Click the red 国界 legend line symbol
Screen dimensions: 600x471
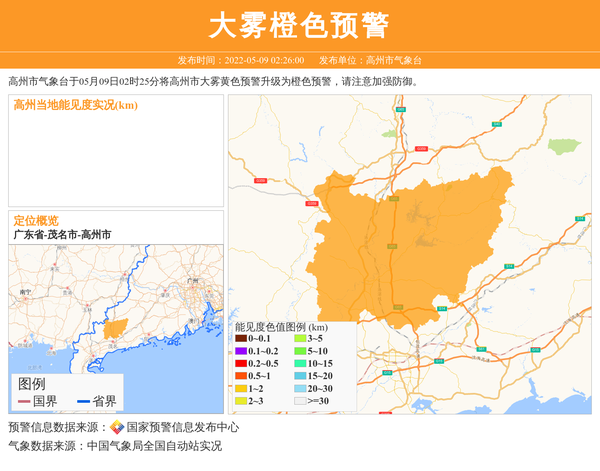click(24, 402)
